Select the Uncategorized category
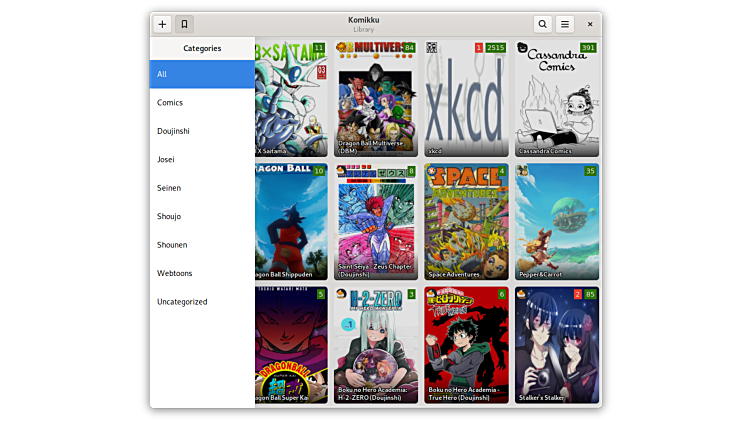This screenshot has height=423, width=752. click(x=202, y=301)
